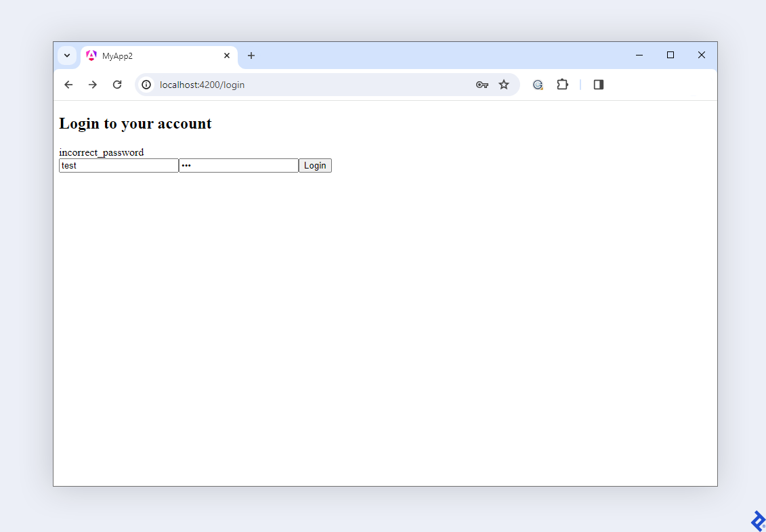The image size is (766, 532).
Task: Navigate back using the back arrow
Action: [68, 85]
